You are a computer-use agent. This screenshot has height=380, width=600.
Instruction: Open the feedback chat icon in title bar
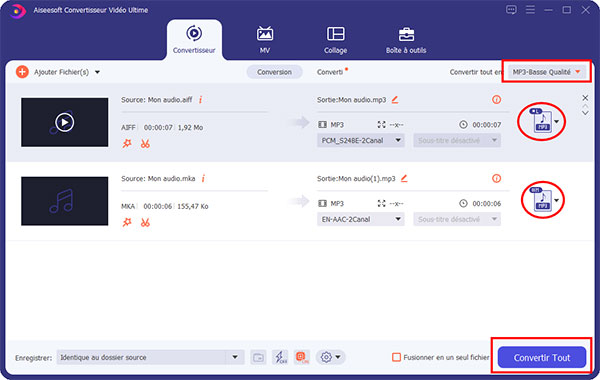pos(511,10)
